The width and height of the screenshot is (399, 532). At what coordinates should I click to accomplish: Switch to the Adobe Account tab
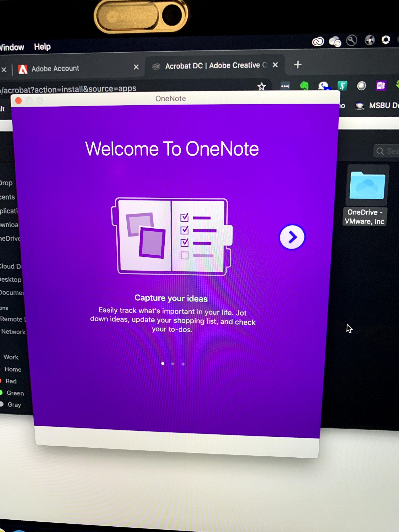55,69
